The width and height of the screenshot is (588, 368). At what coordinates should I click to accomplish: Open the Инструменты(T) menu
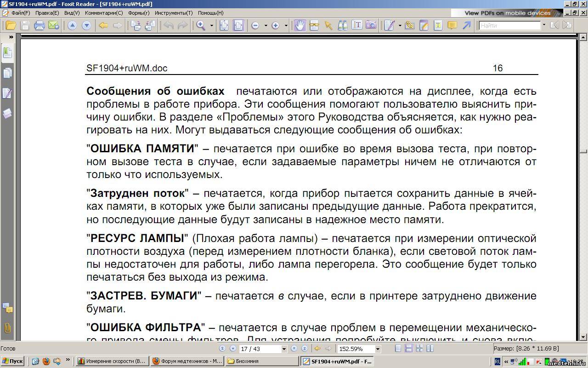point(174,13)
